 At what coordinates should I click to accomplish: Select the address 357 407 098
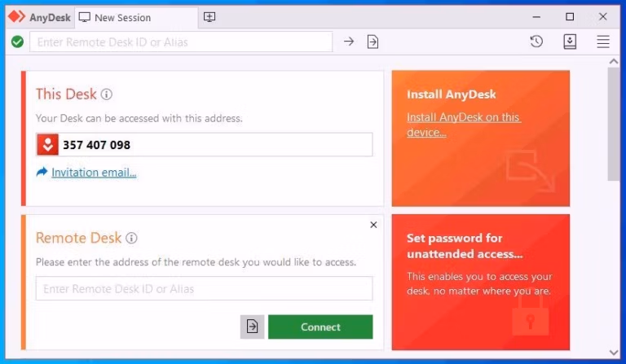[97, 145]
